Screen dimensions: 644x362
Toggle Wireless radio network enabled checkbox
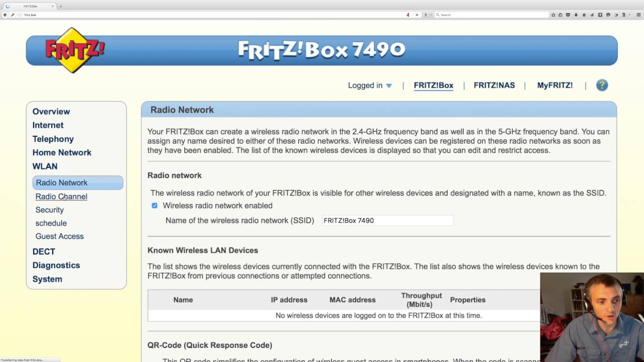154,206
